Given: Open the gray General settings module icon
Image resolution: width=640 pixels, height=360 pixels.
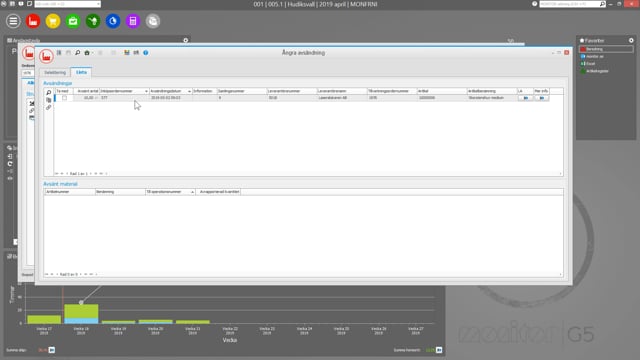Looking at the screenshot, I should [x=153, y=21].
